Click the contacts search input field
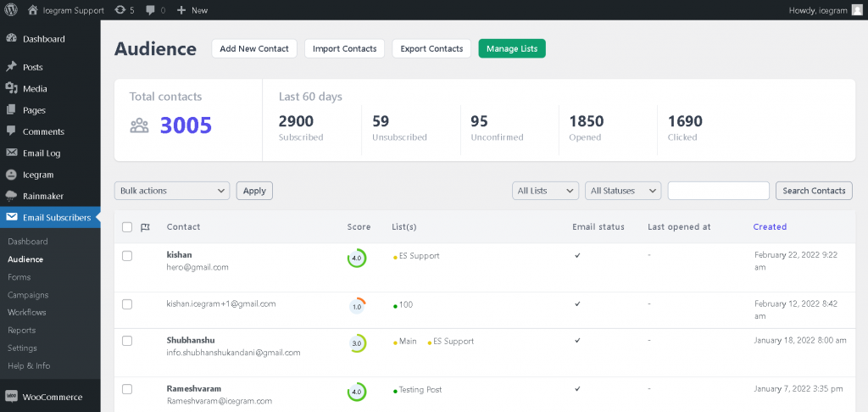The height and width of the screenshot is (412, 868). tap(719, 191)
